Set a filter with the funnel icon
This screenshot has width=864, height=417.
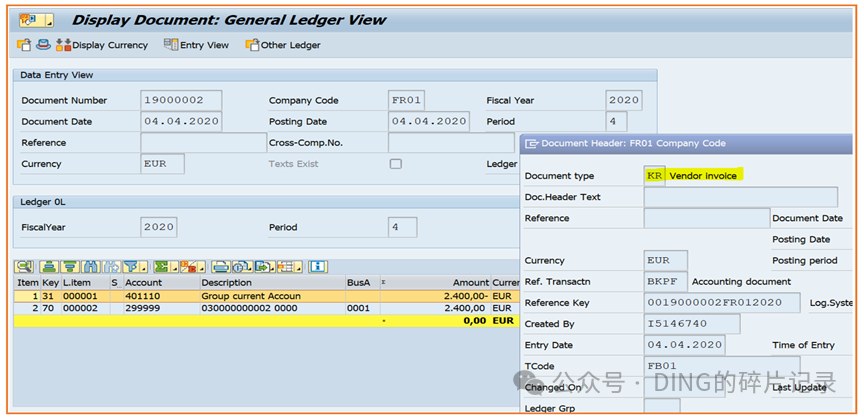(x=131, y=267)
